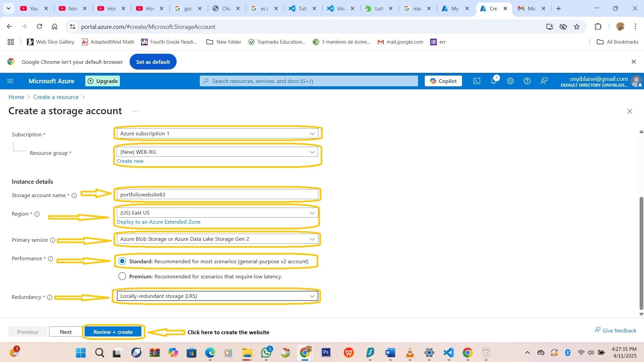Focus Storage account name field
Image resolution: width=644 pixels, height=362 pixels.
click(x=217, y=194)
